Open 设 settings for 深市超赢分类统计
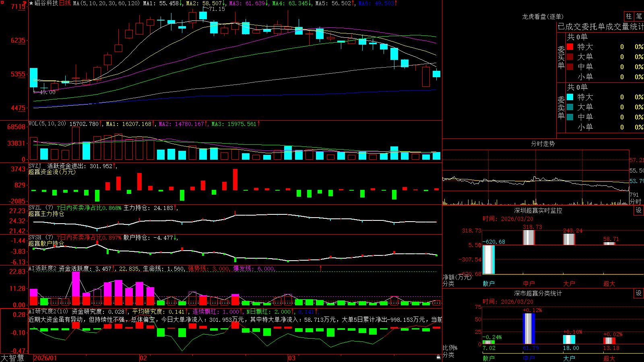The width and height of the screenshot is (644, 362). pos(639,293)
